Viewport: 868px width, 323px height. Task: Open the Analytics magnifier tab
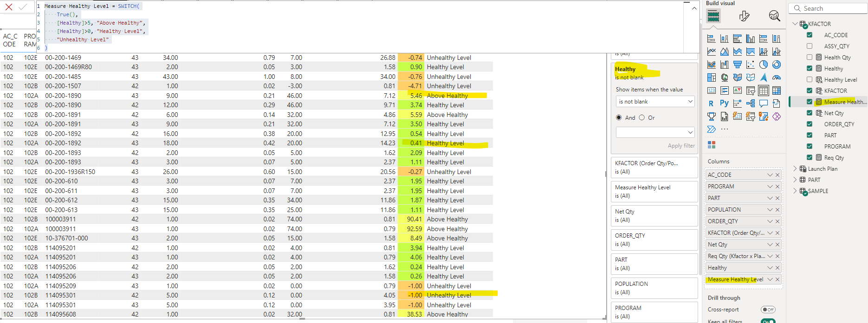(774, 16)
